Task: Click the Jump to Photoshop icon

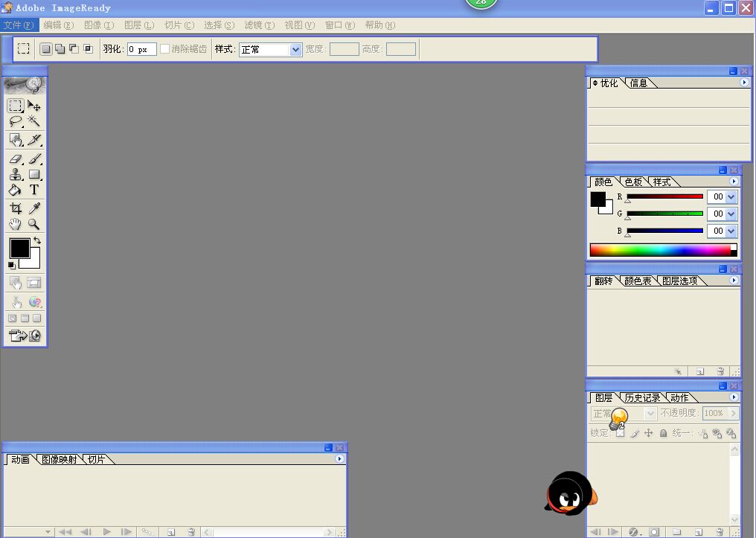Action: (x=25, y=336)
